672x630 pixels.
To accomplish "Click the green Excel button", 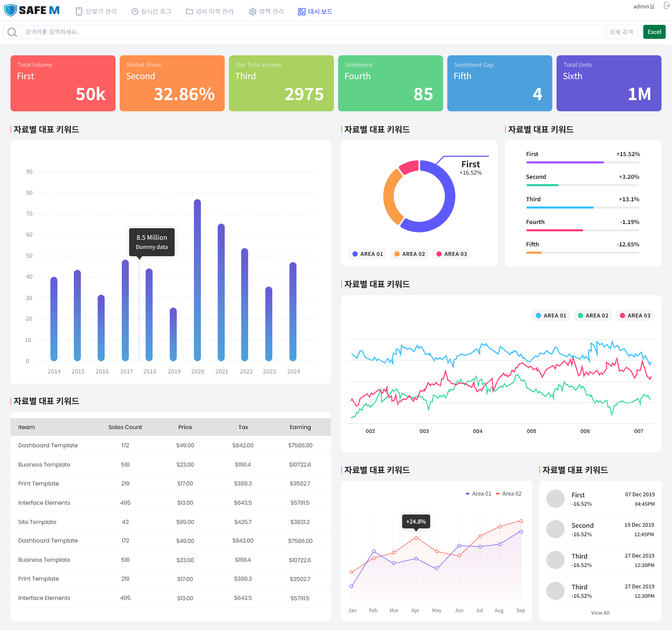I will pos(654,32).
